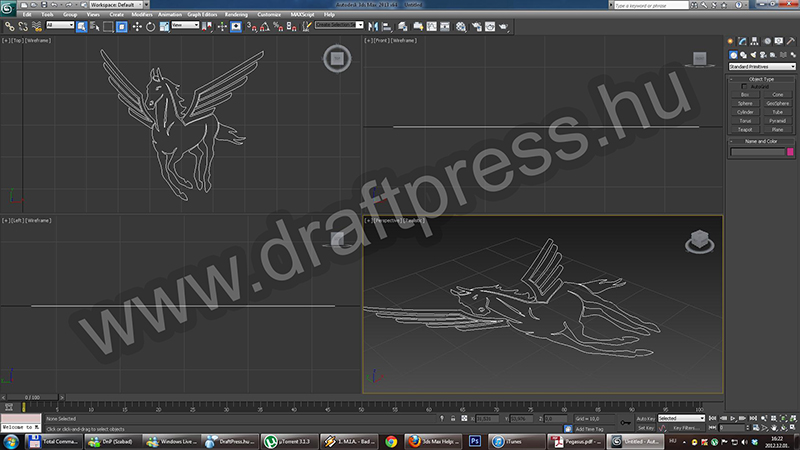Image resolution: width=800 pixels, height=450 pixels.
Task: Open the Standard Primitives dropdown
Action: [762, 67]
